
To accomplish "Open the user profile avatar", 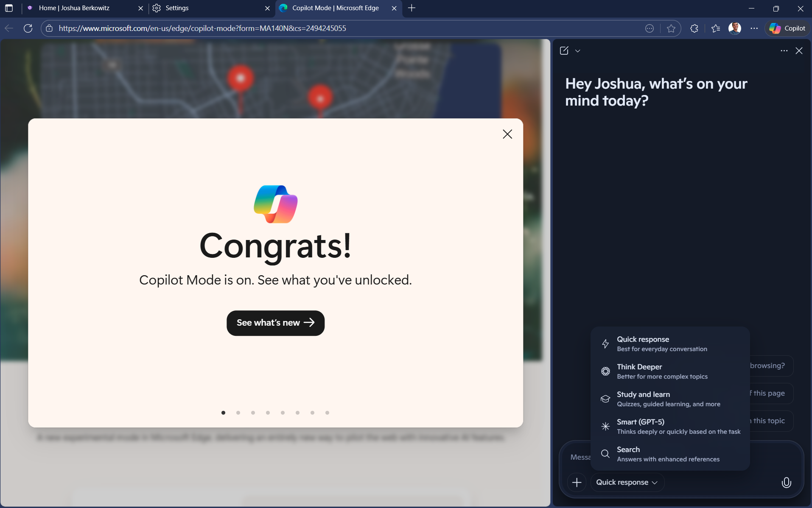I will (x=734, y=28).
